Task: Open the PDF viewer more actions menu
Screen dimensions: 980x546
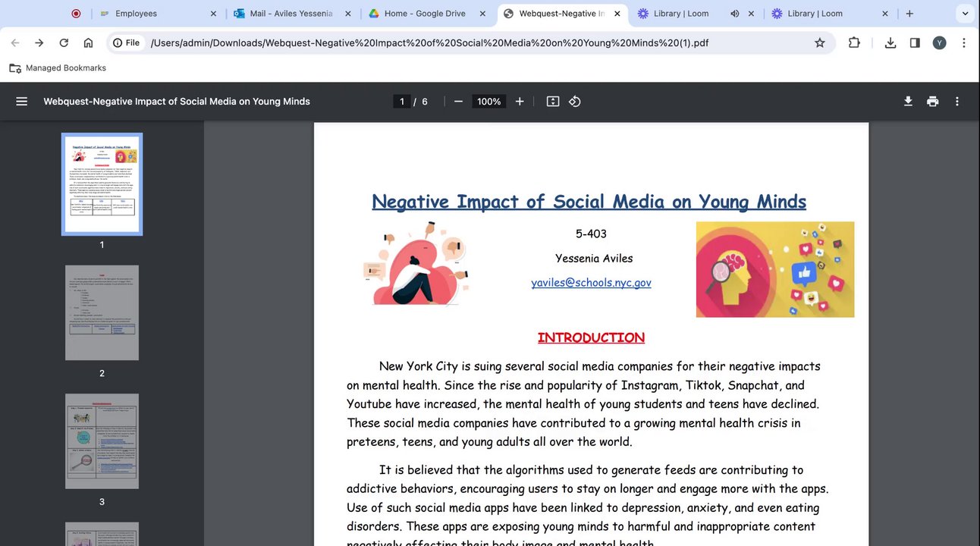Action: [x=957, y=102]
